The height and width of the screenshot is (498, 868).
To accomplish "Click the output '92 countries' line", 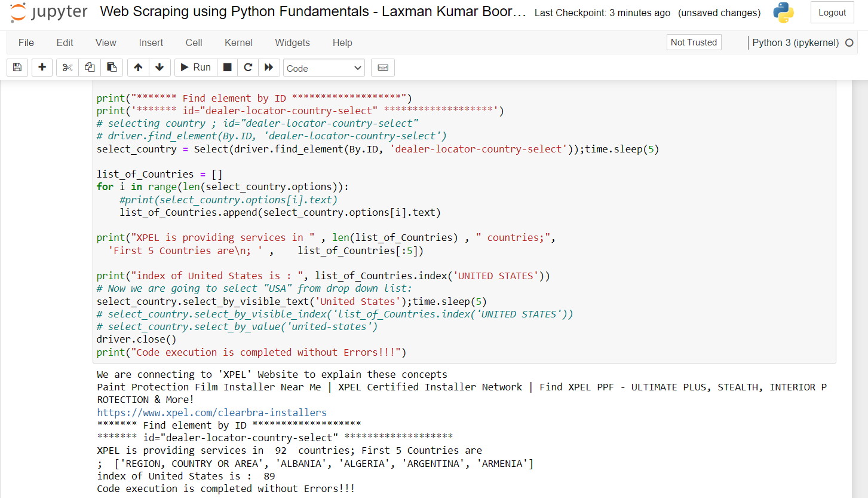I will 289,450.
